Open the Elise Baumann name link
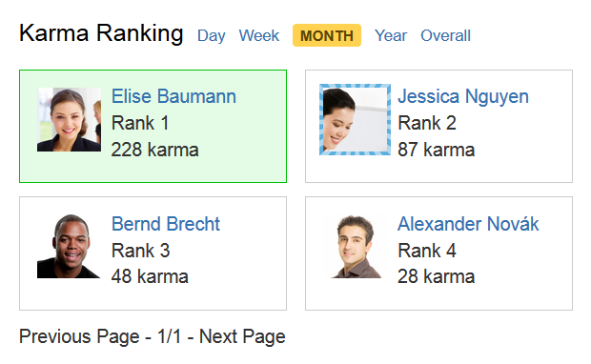Screen dimensions: 591x364 tap(173, 96)
